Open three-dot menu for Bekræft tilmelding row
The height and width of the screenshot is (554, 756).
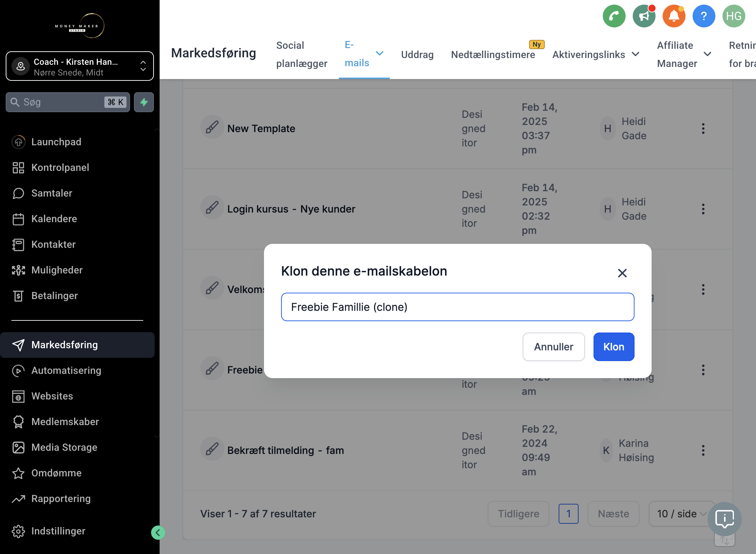tap(703, 450)
